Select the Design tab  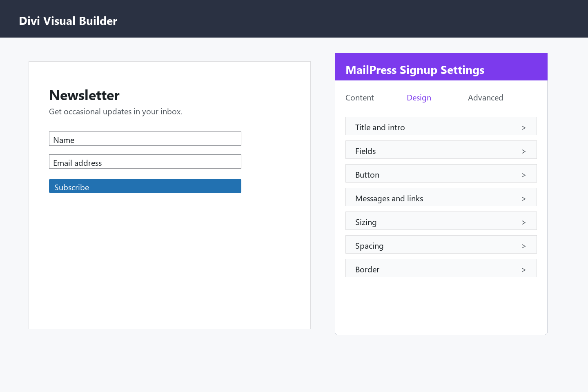[419, 98]
